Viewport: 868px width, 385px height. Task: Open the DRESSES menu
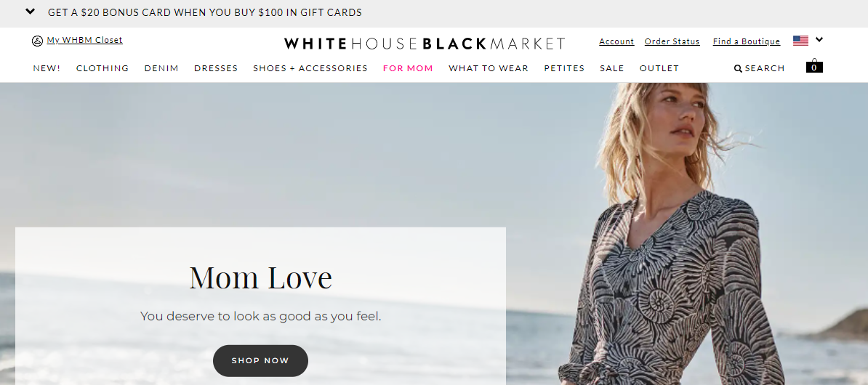click(x=216, y=68)
